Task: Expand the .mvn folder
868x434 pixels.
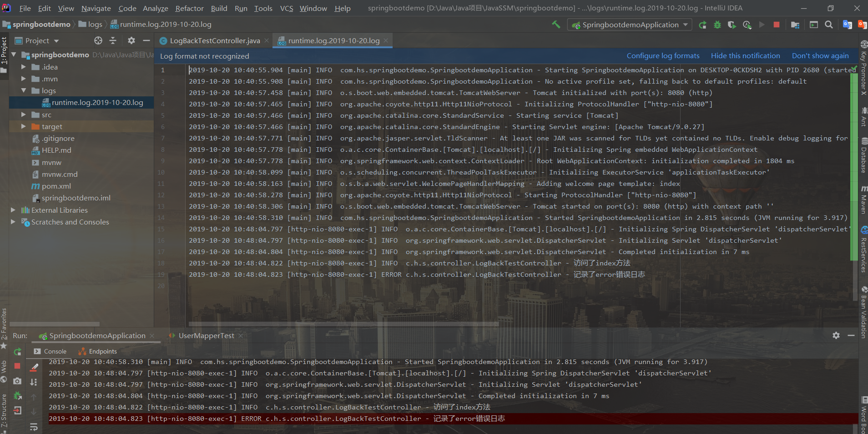Action: [x=24, y=79]
